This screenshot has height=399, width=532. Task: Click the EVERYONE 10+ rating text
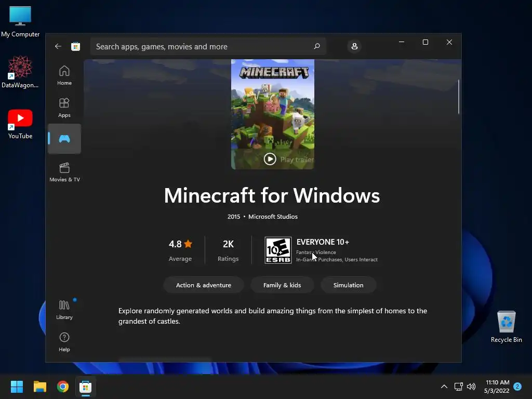click(323, 242)
